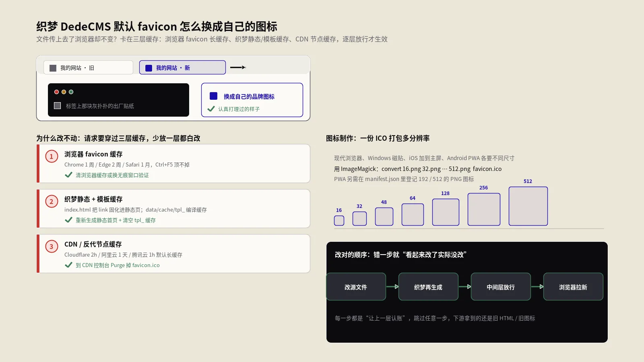The image size is (644, 362).
Task: Click 'index.html 把 link 固化进静态页' line
Action: coord(136,210)
